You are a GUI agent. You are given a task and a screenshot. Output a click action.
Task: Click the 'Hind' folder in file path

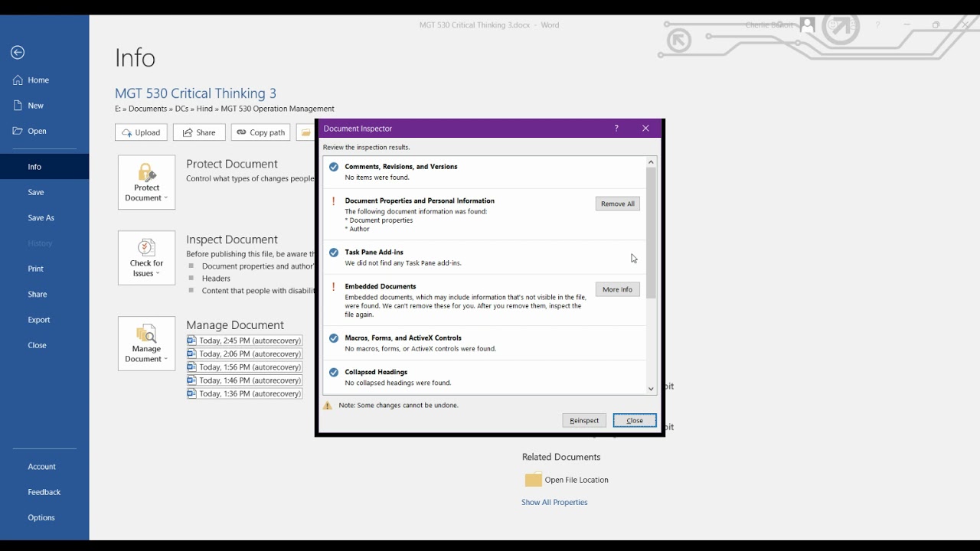tap(204, 109)
